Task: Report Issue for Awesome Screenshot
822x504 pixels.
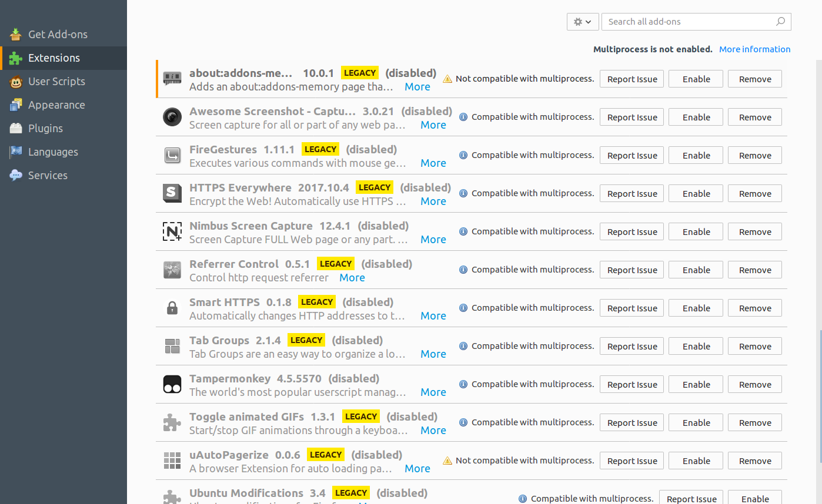Action: pyautogui.click(x=632, y=117)
